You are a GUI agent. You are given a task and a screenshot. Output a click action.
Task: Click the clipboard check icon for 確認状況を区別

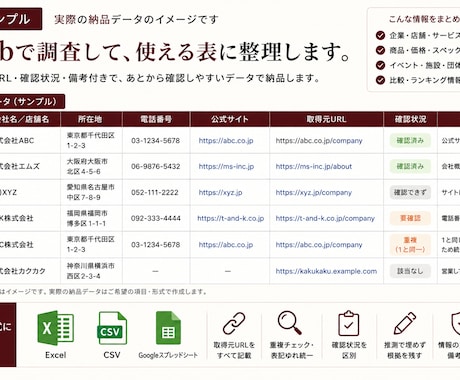click(348, 323)
